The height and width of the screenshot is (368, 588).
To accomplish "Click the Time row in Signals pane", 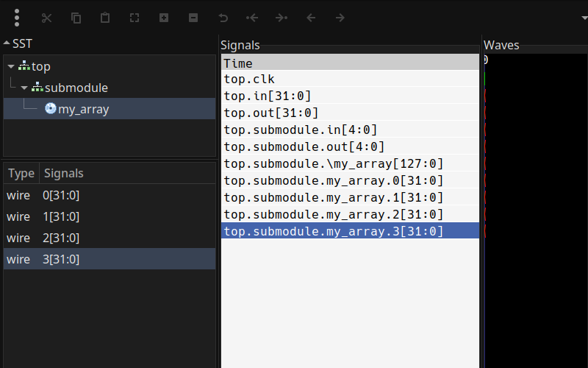I will (351, 63).
